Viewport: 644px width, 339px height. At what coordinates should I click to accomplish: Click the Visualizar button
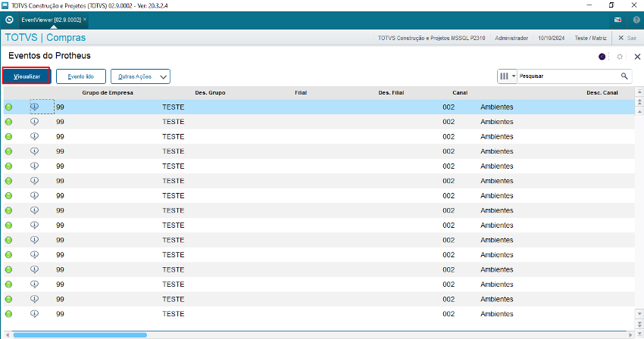[x=27, y=76]
